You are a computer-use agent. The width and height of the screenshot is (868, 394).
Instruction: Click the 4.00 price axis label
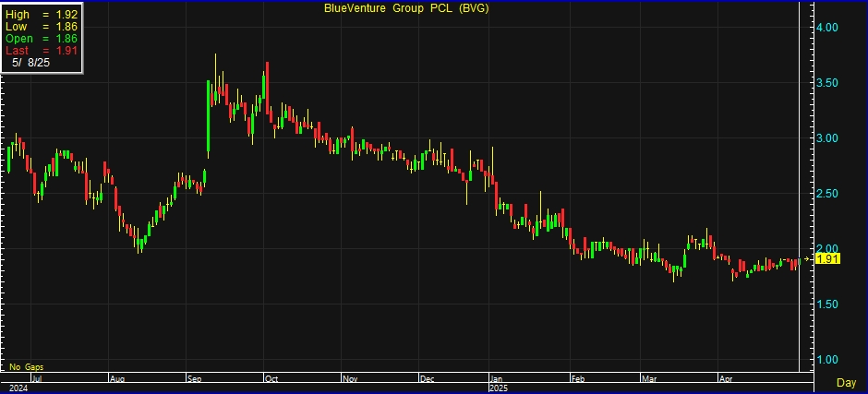click(827, 27)
